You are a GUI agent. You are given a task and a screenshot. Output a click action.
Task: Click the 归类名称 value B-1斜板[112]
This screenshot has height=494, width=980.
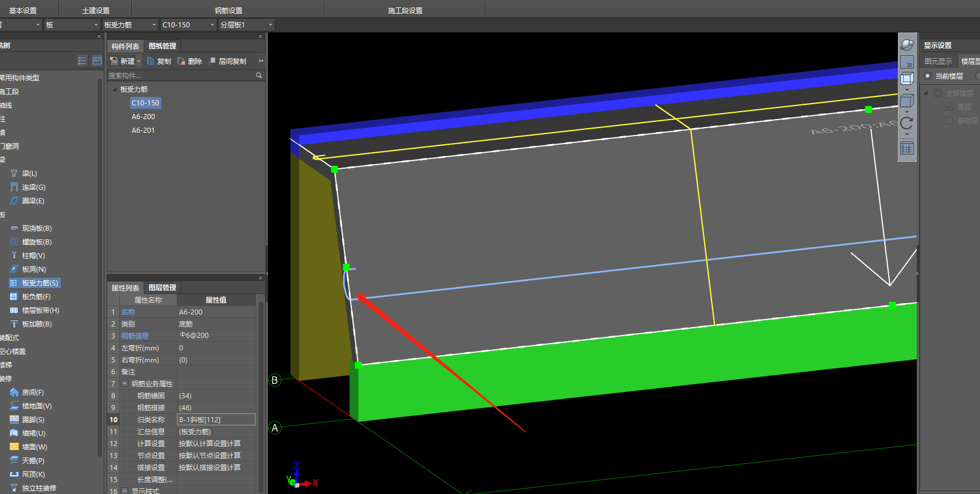click(216, 419)
